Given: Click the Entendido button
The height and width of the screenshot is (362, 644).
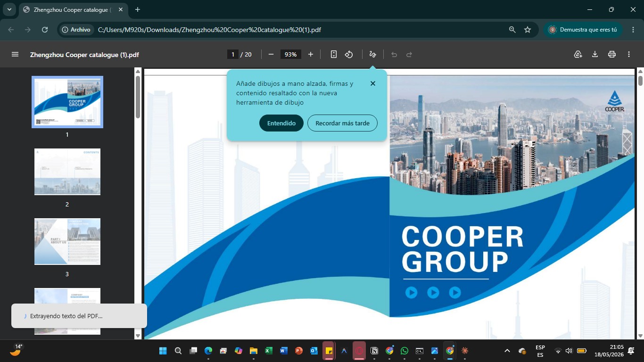Looking at the screenshot, I should tap(281, 123).
